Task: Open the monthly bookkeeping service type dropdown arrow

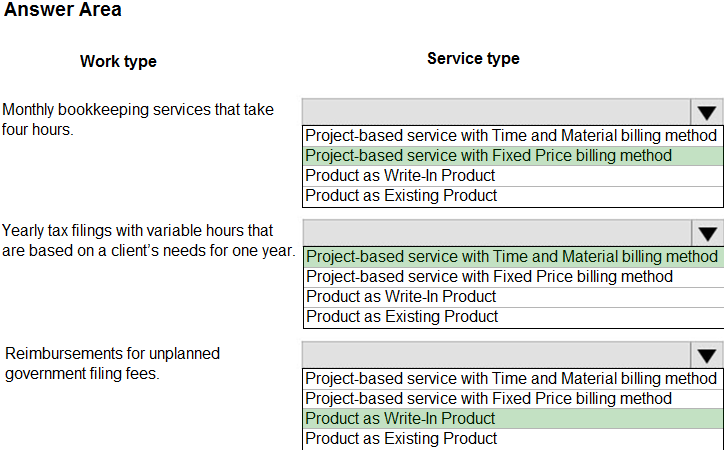Action: pos(707,112)
